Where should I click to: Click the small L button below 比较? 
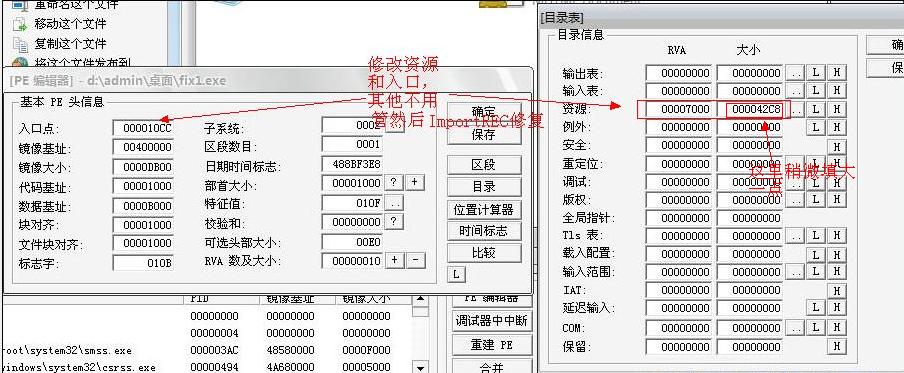click(x=456, y=274)
